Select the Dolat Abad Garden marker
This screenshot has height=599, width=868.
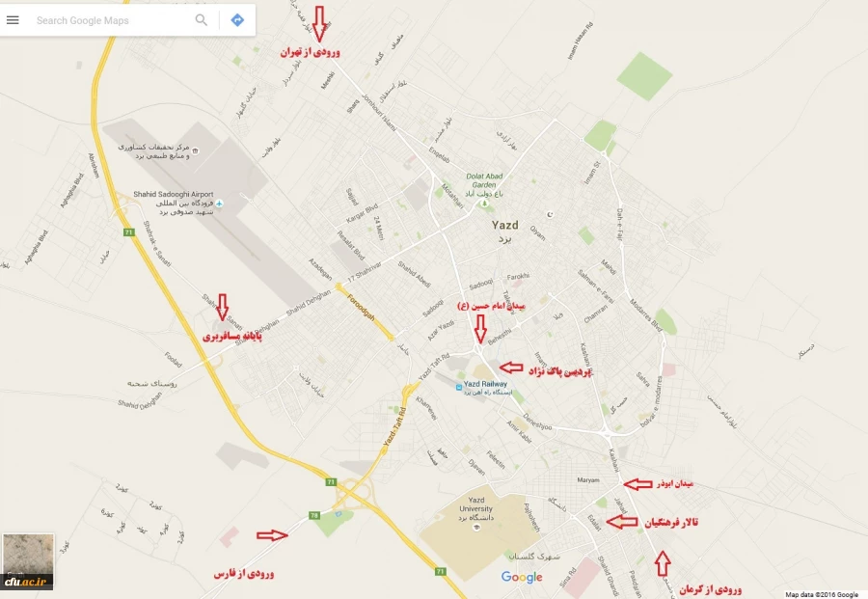(485, 204)
